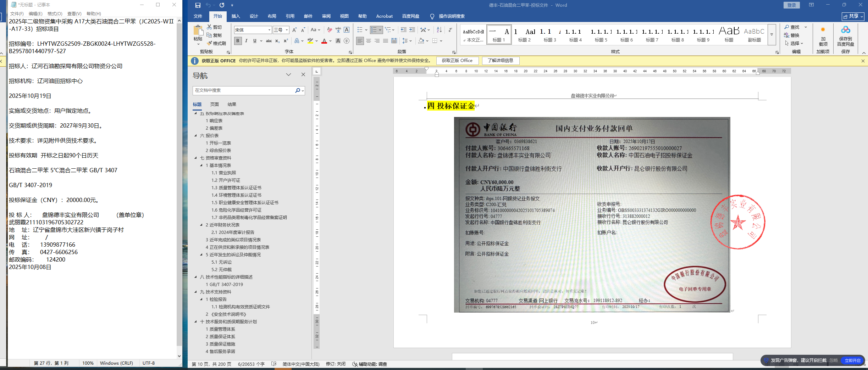Click 立即开启 in ad-block popup

click(852, 360)
